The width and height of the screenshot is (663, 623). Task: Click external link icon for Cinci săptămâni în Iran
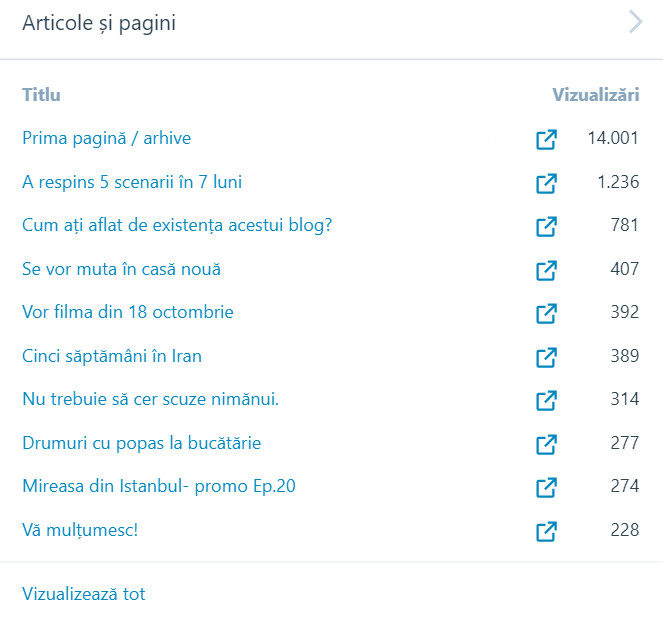coord(546,357)
